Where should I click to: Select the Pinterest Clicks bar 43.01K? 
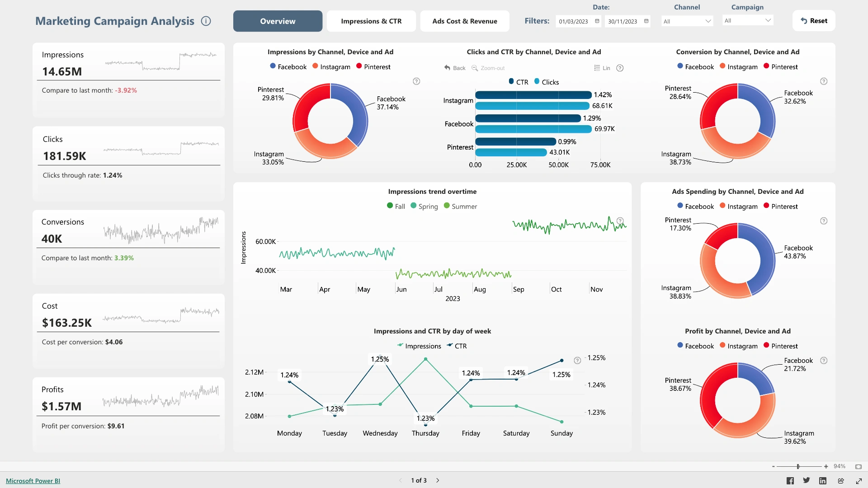[511, 153]
